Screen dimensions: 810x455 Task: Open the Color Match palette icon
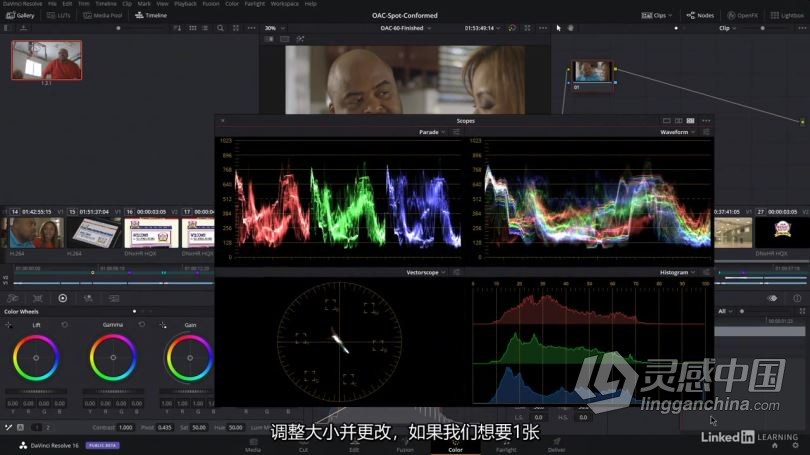(38, 299)
